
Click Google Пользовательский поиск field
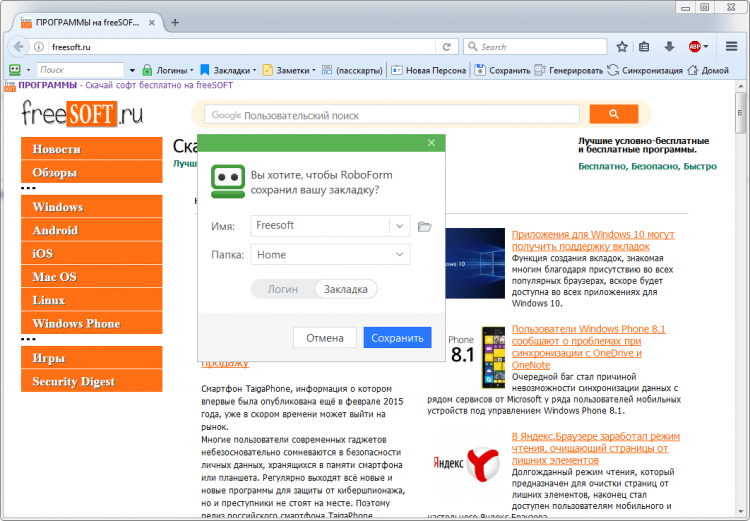point(392,115)
